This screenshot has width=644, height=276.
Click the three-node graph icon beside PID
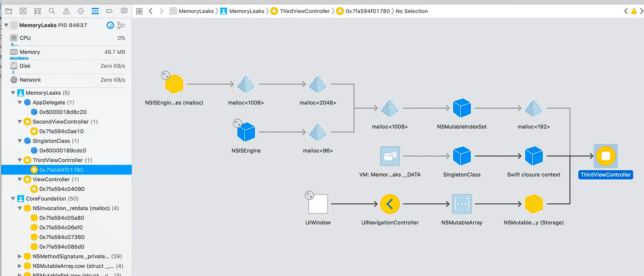121,25
